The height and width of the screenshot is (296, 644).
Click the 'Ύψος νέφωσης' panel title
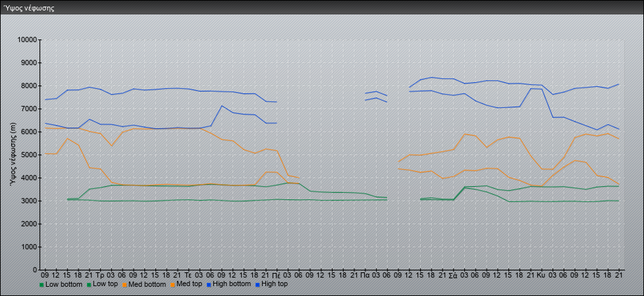[x=29, y=9]
